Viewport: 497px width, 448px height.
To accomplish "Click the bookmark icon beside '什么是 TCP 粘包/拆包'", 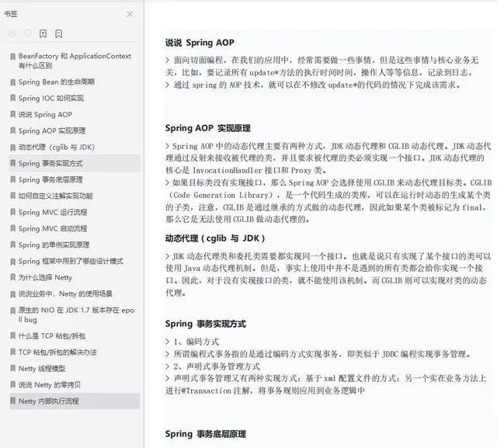I will 12,336.
